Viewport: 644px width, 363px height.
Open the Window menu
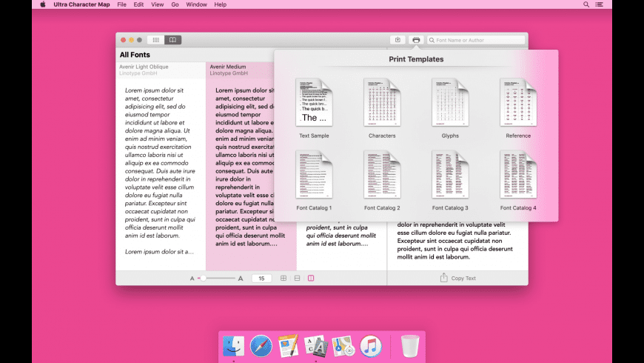click(196, 4)
